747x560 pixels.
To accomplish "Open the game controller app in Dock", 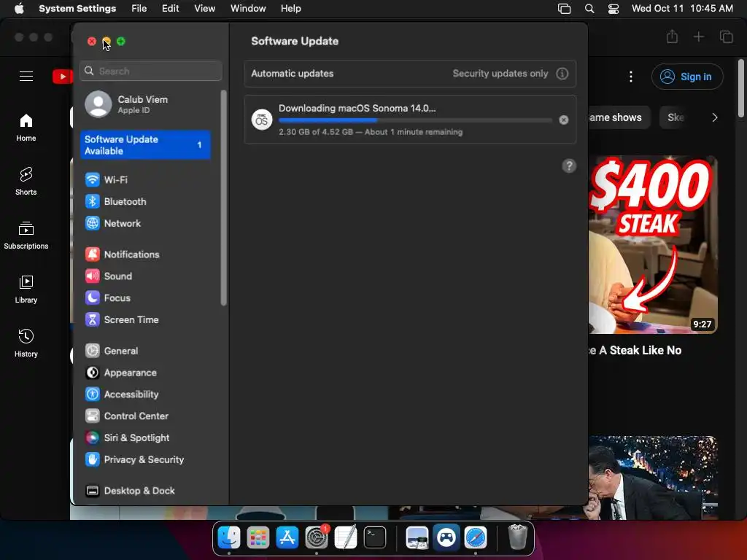I will click(x=446, y=537).
